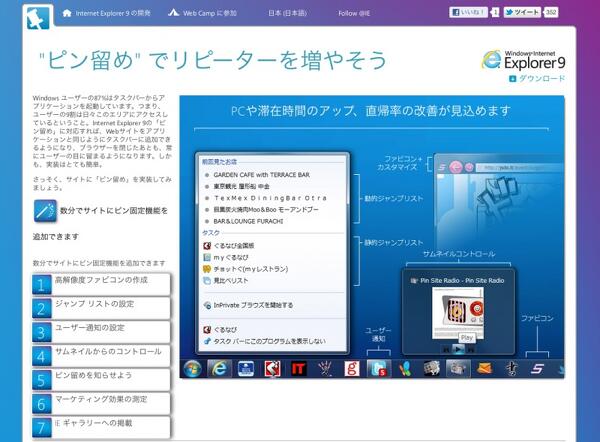Click the ダウンロード download link
The image size is (600, 442).
pos(536,78)
